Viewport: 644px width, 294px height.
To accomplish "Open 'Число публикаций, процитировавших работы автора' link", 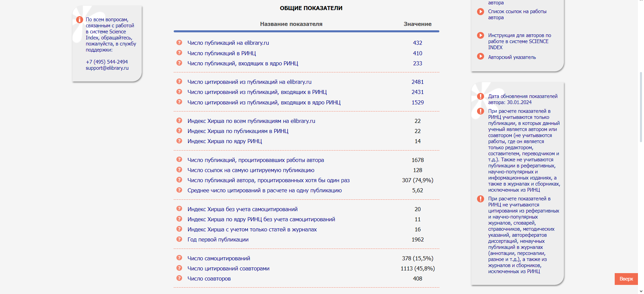I will coord(256,160).
